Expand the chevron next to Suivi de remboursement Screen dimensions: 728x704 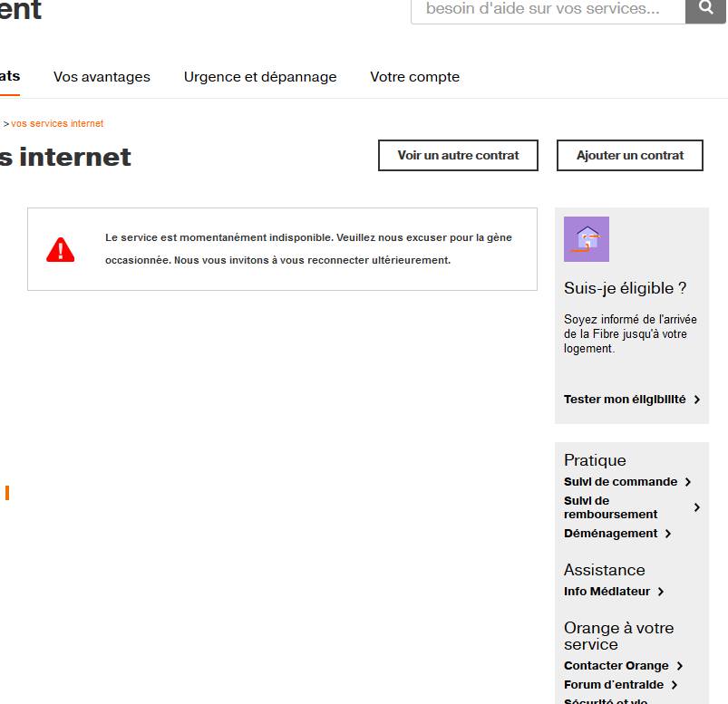coord(696,507)
